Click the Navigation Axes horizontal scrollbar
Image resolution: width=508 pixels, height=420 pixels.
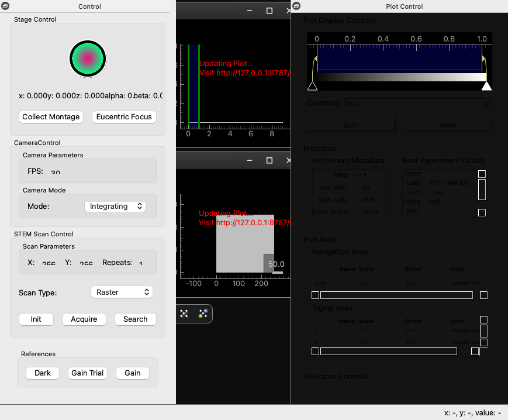398,295
